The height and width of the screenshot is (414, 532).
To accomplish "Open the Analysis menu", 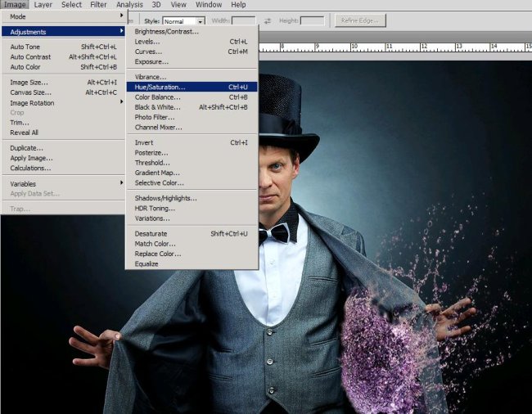I will pyautogui.click(x=129, y=4).
